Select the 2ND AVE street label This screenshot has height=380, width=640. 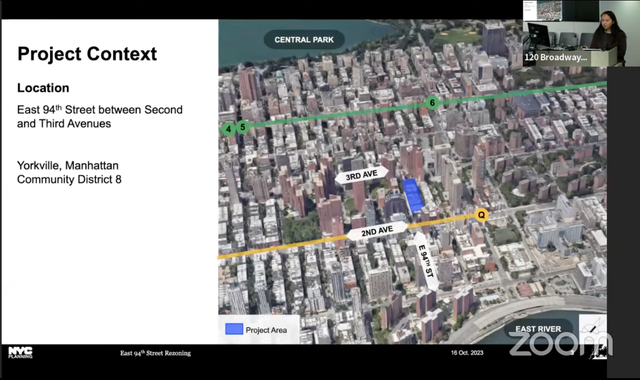(x=377, y=231)
